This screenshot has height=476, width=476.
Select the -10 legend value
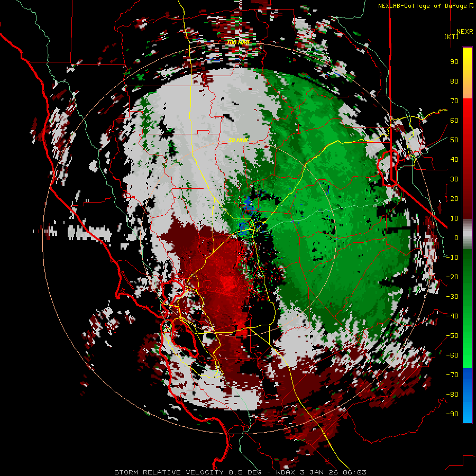pos(452,258)
